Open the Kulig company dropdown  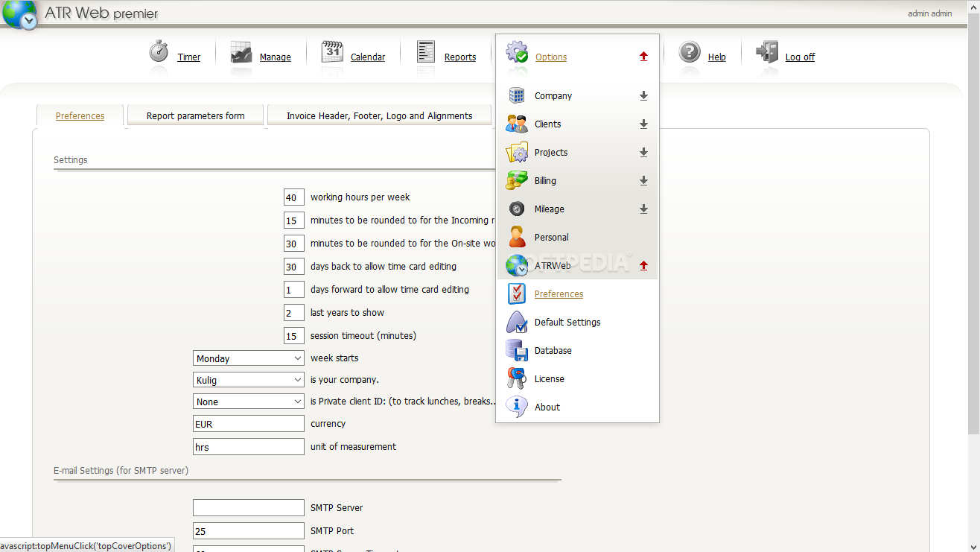click(x=249, y=380)
